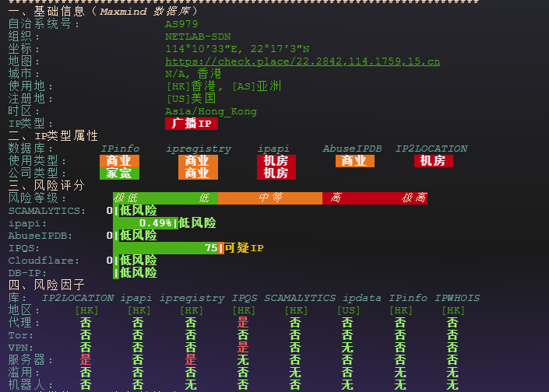This screenshot has width=549, height=392.
Task: Click the IPQS score bar showing 75
Action: 167,248
